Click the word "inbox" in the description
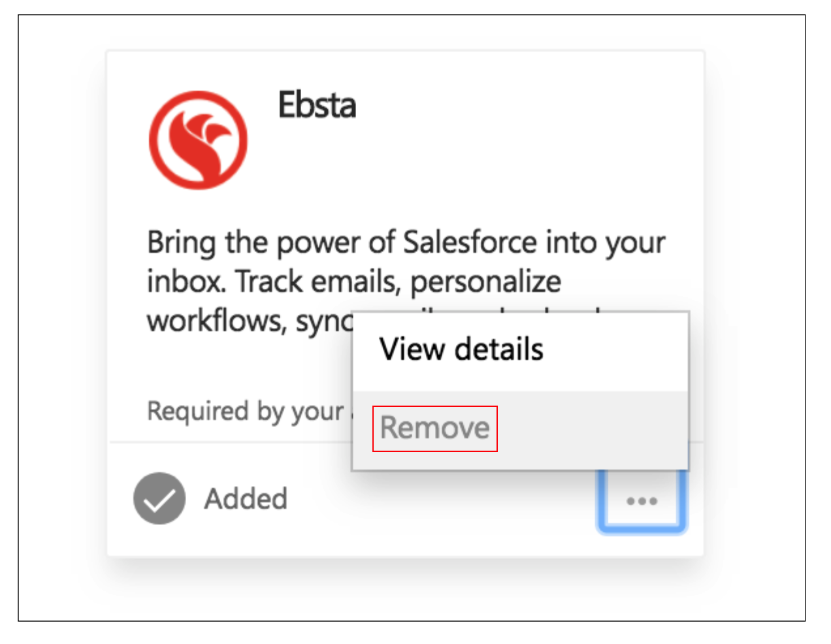 [x=186, y=282]
